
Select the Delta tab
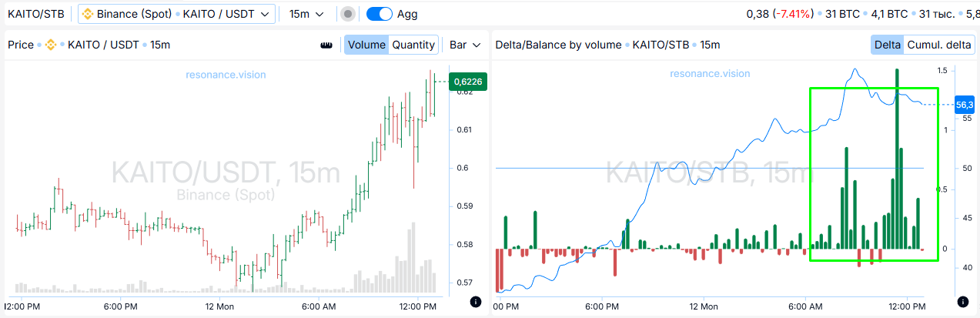tap(888, 45)
